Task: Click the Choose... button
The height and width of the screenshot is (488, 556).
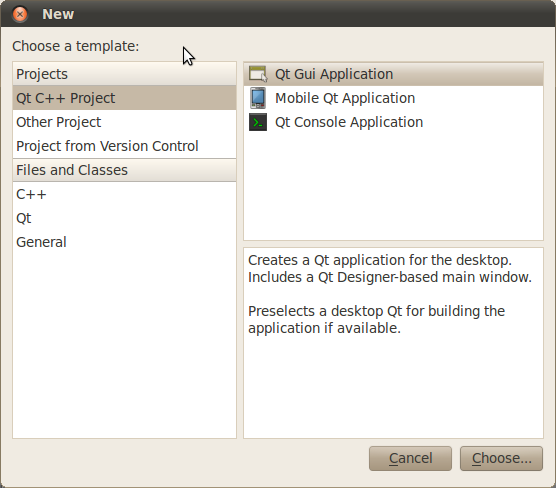Action: click(x=501, y=458)
